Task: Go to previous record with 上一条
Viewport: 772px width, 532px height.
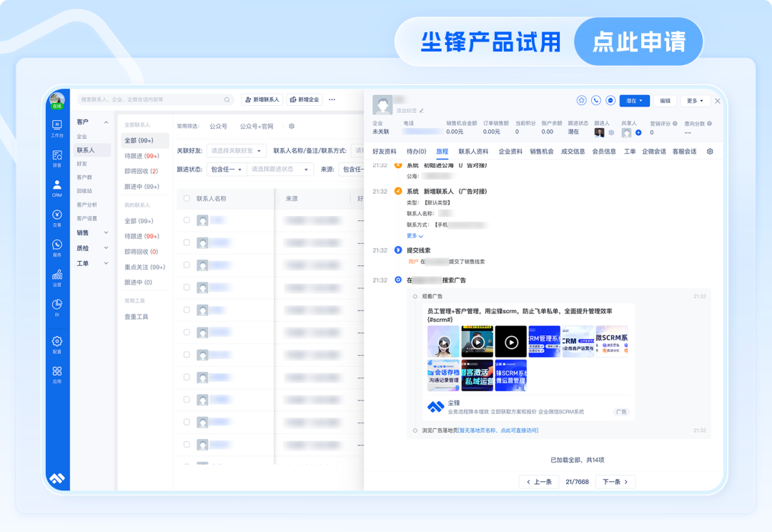Action: pos(539,482)
